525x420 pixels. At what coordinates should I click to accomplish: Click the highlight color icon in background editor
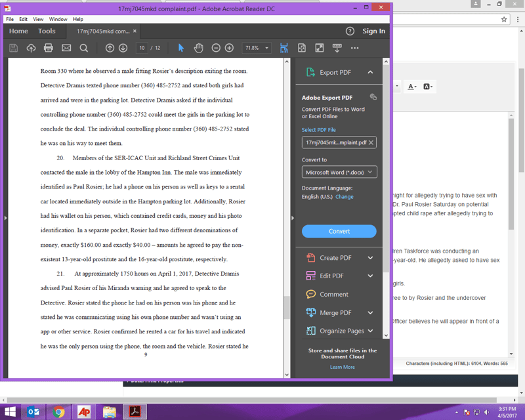[428, 87]
